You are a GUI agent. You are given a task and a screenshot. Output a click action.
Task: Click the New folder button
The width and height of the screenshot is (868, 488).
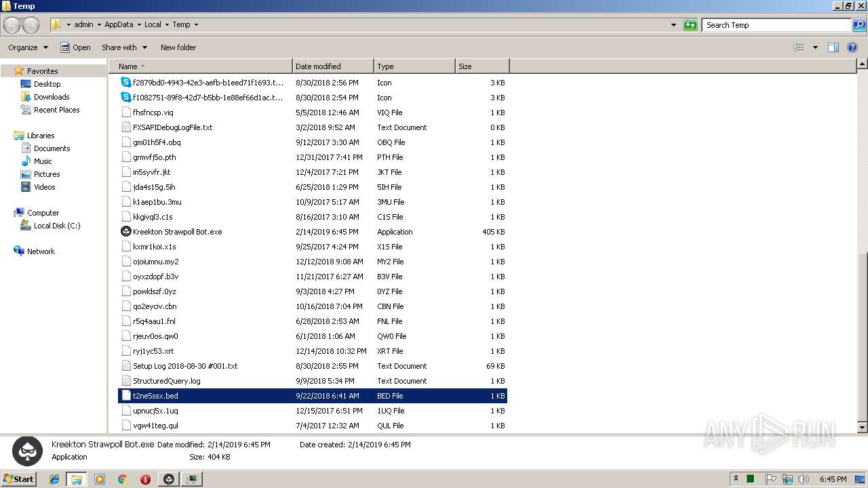[x=178, y=47]
